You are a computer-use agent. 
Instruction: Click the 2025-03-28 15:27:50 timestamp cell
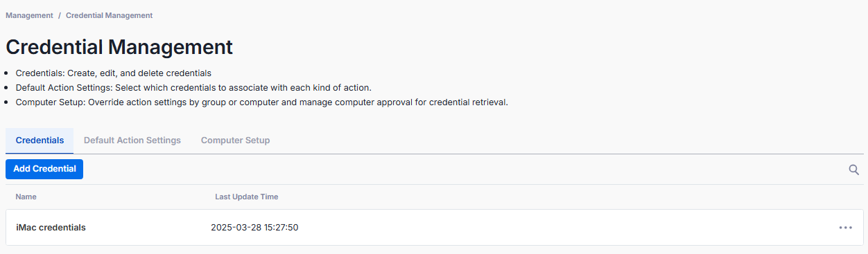254,227
